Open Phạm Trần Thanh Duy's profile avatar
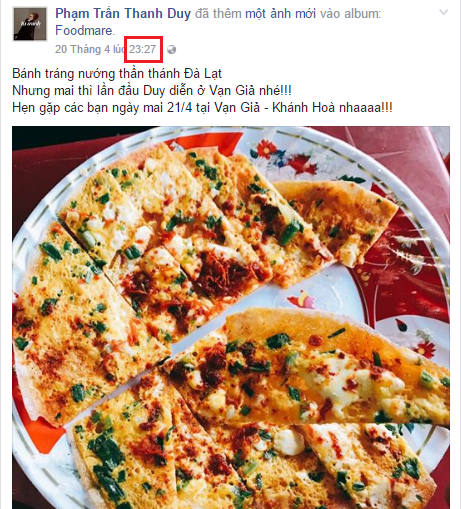 click(x=30, y=24)
